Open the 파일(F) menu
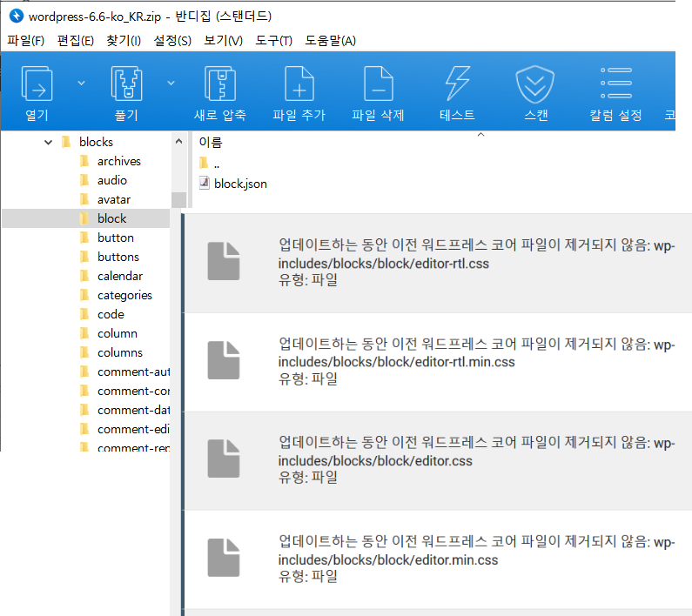692x616 pixels. [25, 41]
